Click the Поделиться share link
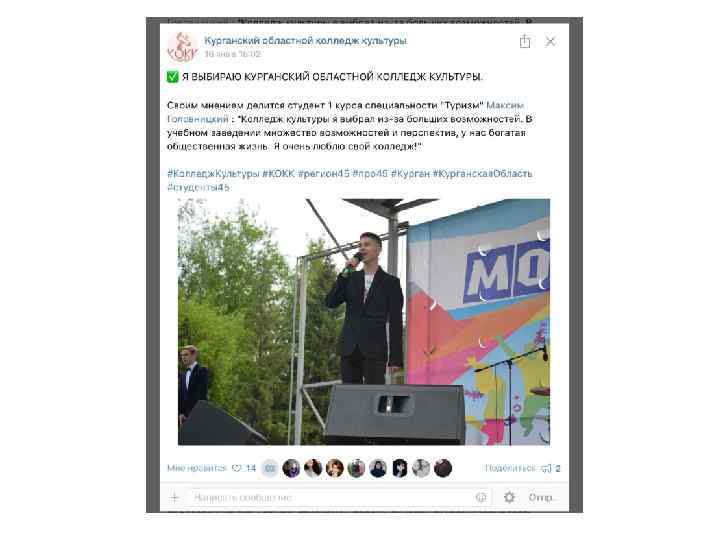 click(510, 468)
